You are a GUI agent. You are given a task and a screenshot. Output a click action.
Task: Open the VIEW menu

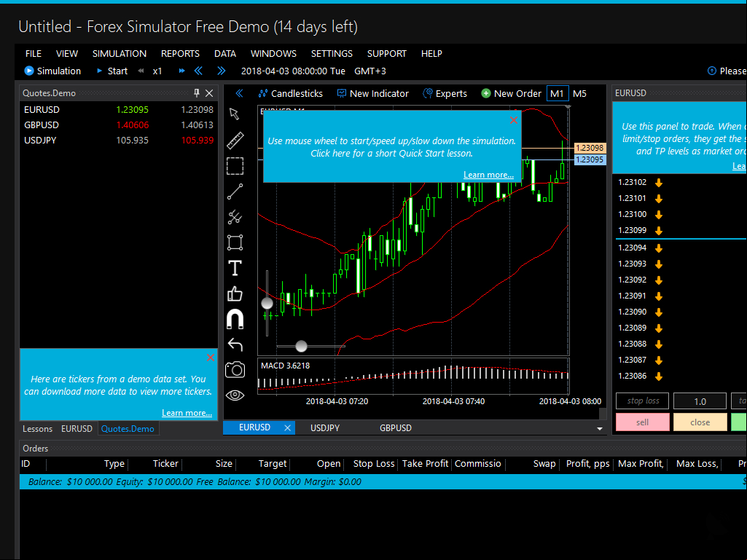click(67, 53)
